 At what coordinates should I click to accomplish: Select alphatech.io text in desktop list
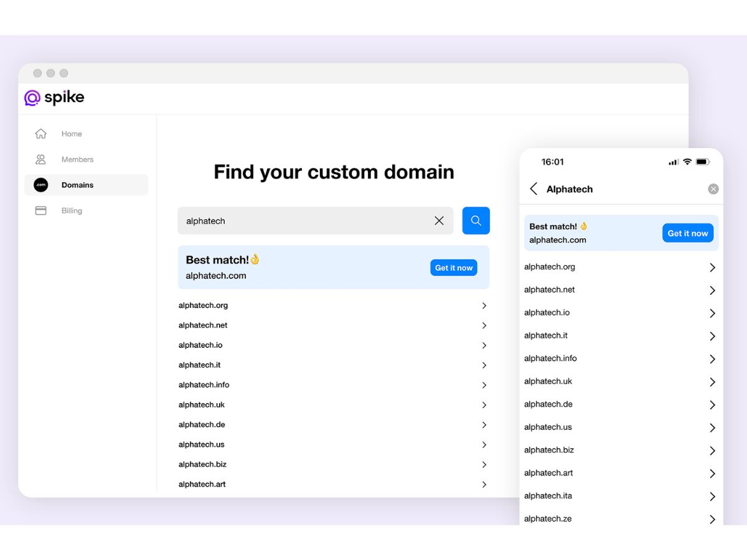tap(200, 345)
